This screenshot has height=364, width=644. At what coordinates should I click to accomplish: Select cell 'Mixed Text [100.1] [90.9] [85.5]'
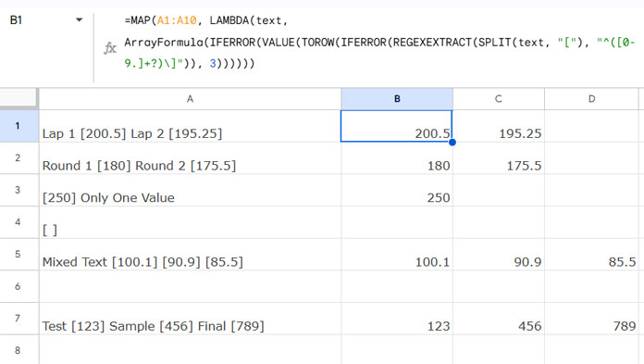pyautogui.click(x=190, y=254)
